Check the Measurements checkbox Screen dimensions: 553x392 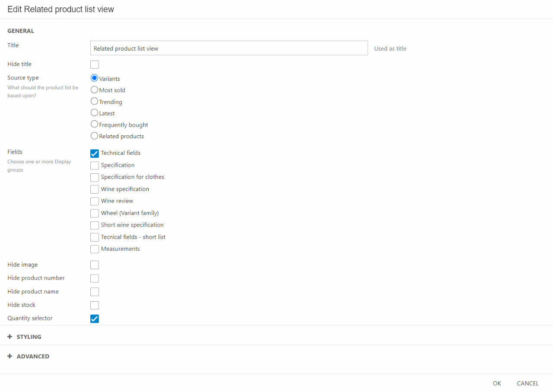pyautogui.click(x=95, y=249)
